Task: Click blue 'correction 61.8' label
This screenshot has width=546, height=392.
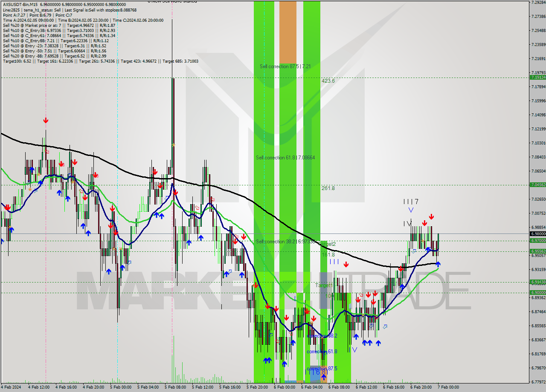Action: 322,352
